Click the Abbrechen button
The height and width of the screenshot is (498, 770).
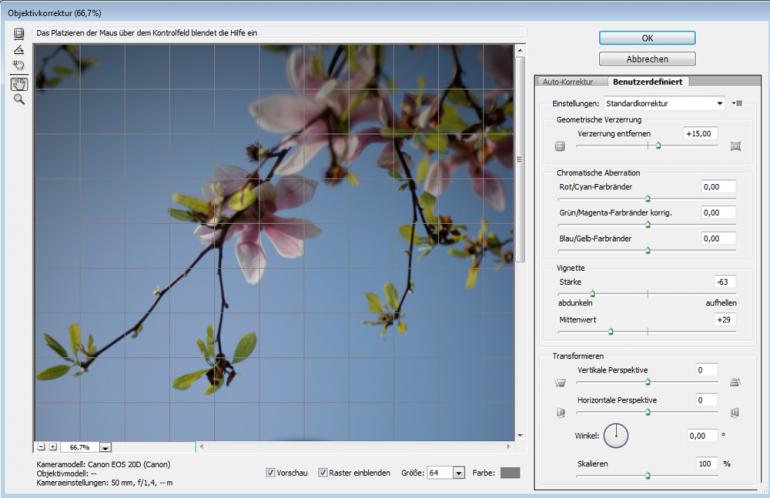(x=647, y=59)
